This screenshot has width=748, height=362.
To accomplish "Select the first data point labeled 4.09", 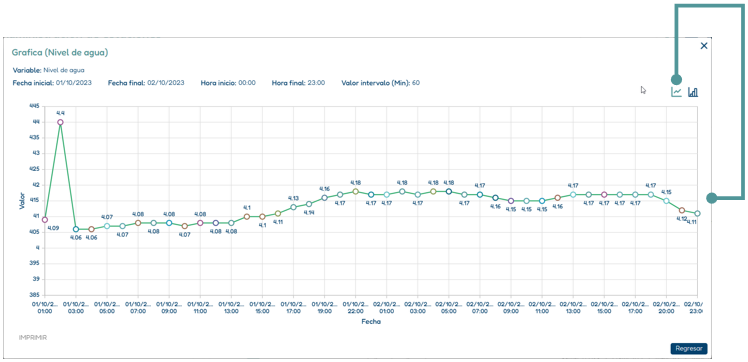I will [45, 220].
